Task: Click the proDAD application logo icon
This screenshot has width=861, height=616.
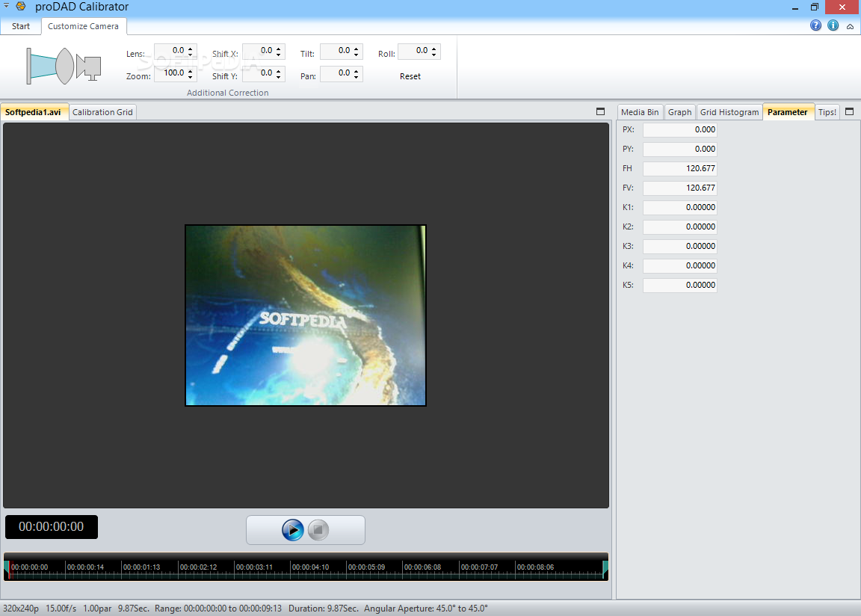Action: 21,7
